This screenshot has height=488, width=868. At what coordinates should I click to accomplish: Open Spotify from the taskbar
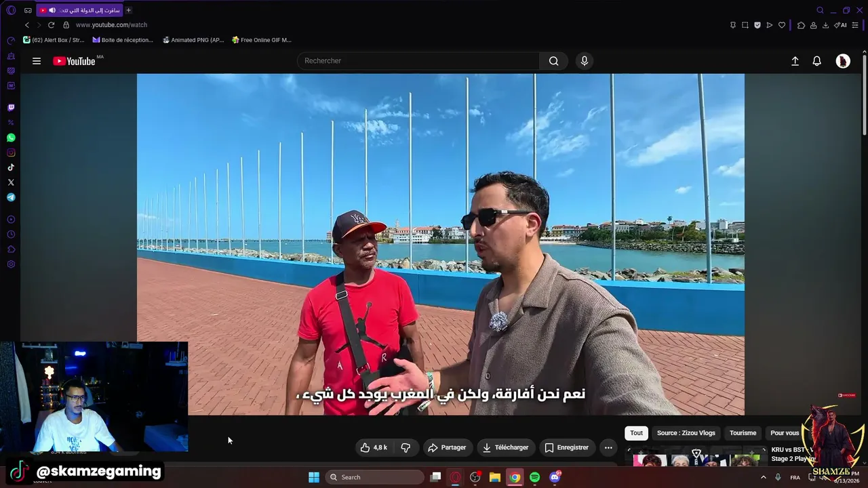point(534,477)
